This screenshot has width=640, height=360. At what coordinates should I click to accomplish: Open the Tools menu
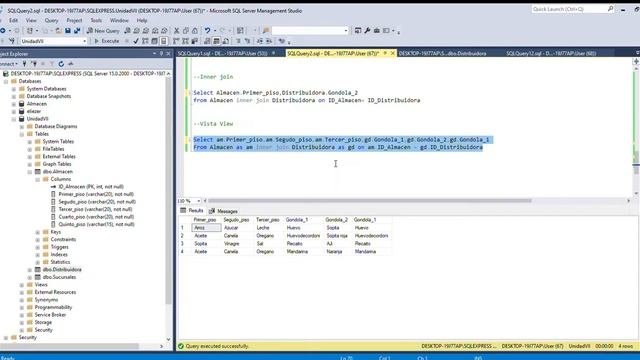pos(96,20)
